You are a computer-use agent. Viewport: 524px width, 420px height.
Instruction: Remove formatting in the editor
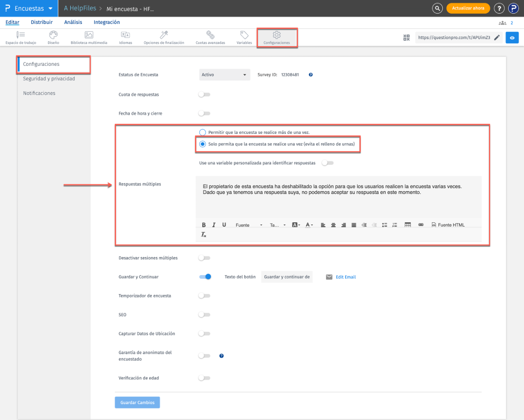[x=204, y=235]
